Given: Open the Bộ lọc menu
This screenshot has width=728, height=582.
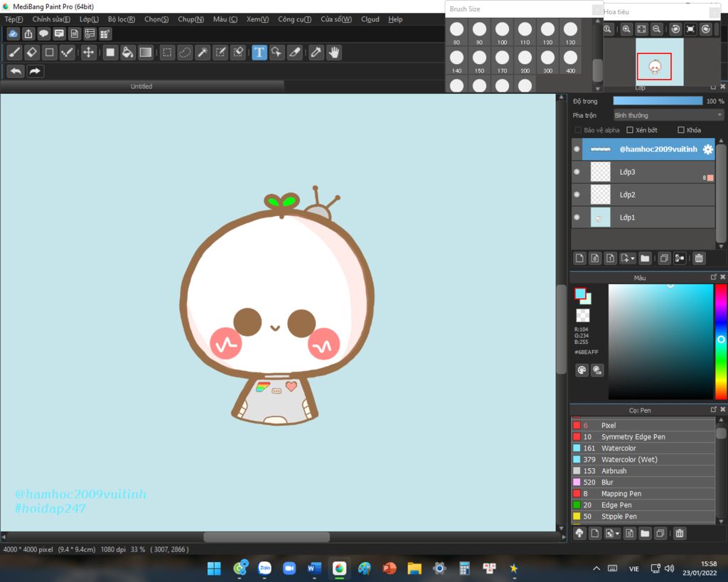Looking at the screenshot, I should tap(121, 19).
